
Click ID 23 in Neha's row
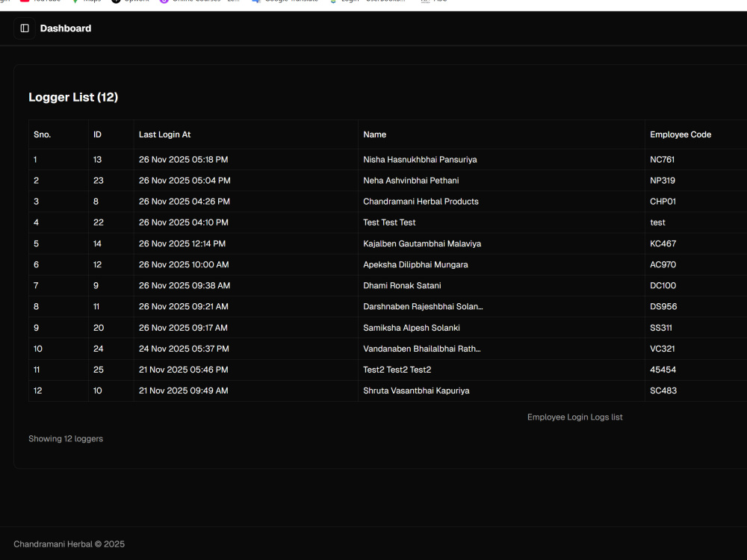tap(98, 181)
